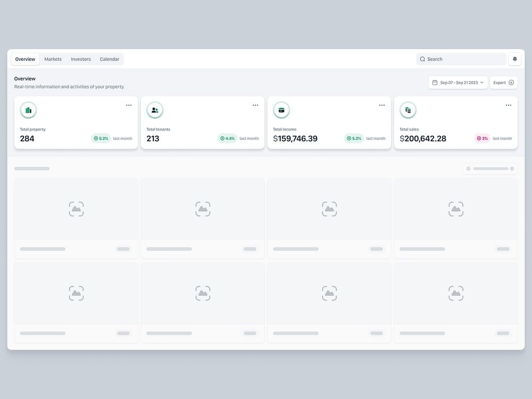532x399 pixels.
Task: Open the Total property card options menu
Action: [129, 105]
